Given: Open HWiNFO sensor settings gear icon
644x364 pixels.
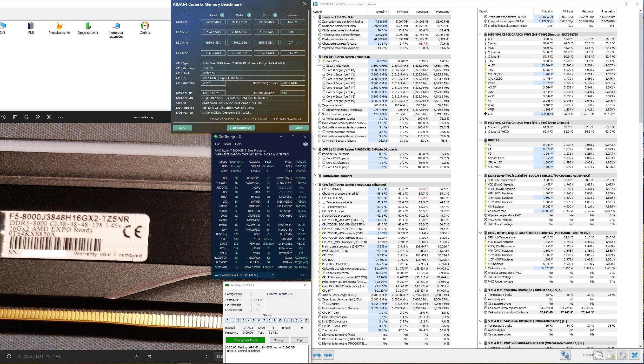Looking at the screenshot, I should point(622,355).
